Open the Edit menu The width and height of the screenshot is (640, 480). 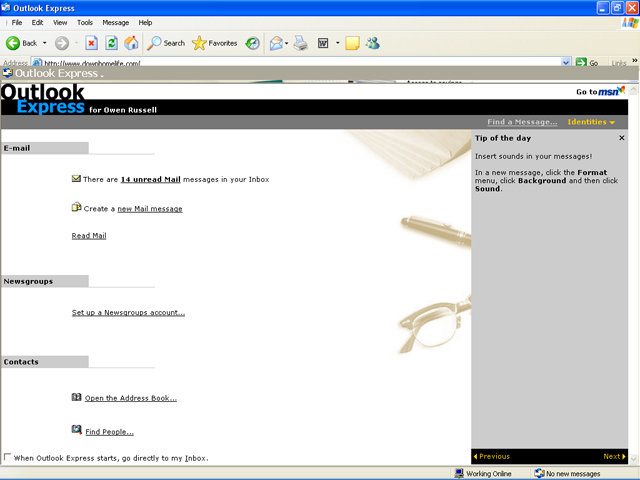coord(37,22)
